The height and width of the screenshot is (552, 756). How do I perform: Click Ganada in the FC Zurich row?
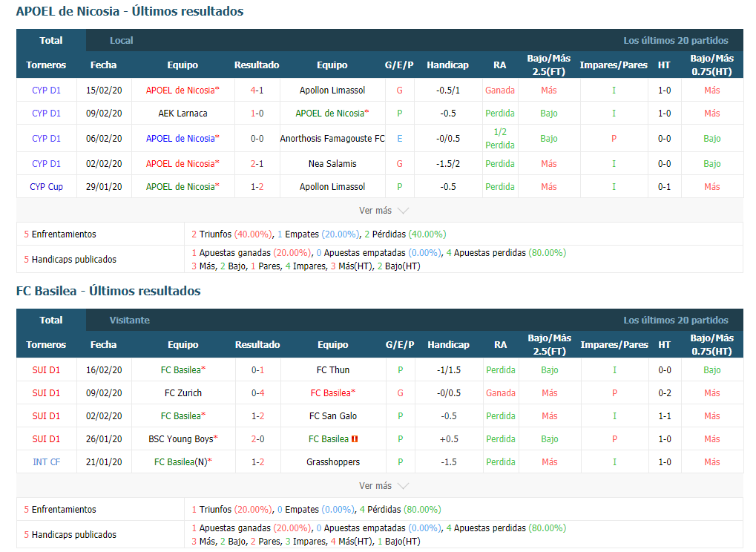coord(501,393)
